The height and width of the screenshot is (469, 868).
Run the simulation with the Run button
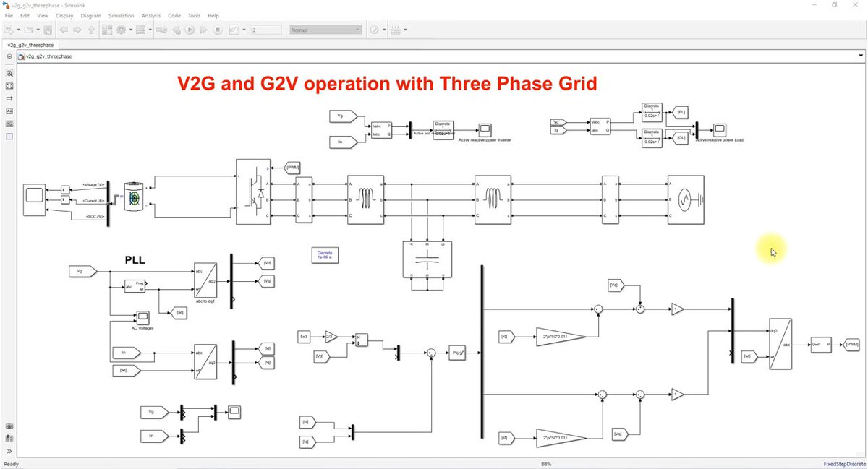188,30
